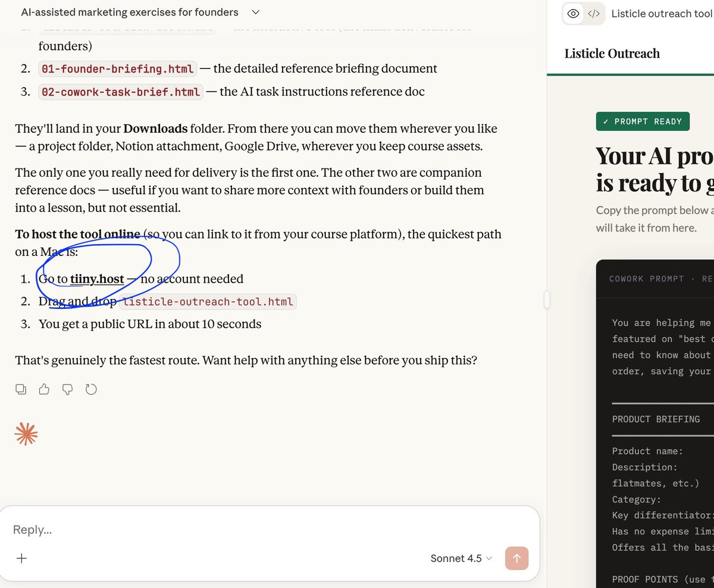Click the 'Description:' line in the prompt

(x=645, y=467)
